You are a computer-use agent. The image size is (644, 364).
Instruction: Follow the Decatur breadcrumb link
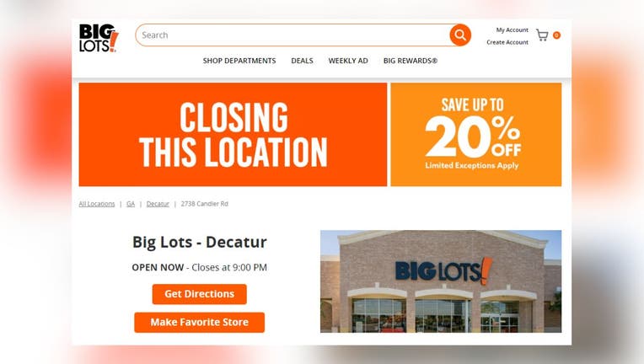click(x=158, y=204)
